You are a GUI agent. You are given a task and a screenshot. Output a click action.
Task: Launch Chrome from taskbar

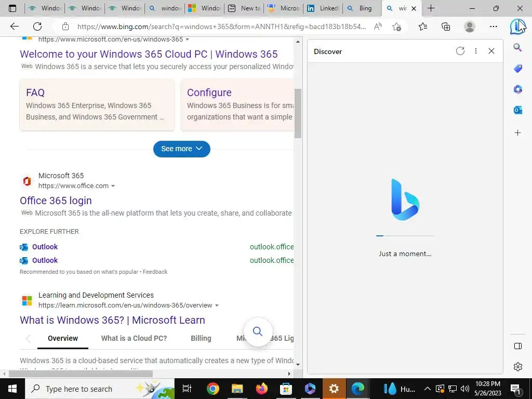(212, 389)
